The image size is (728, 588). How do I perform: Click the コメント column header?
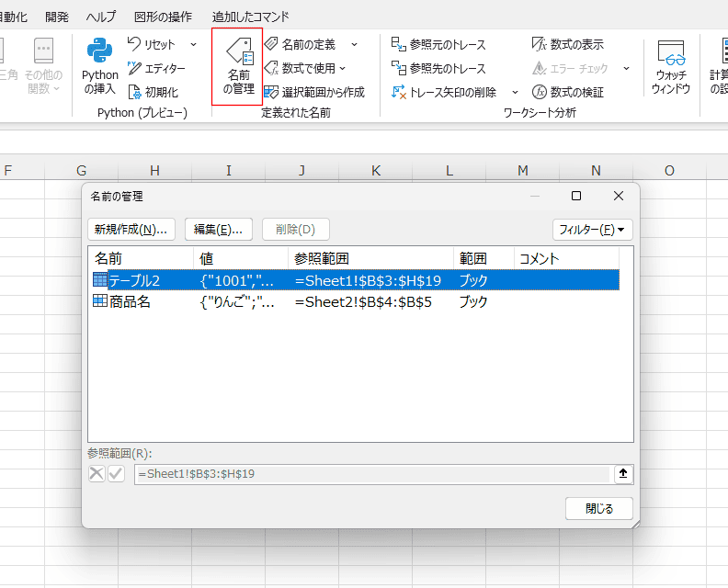[566, 258]
